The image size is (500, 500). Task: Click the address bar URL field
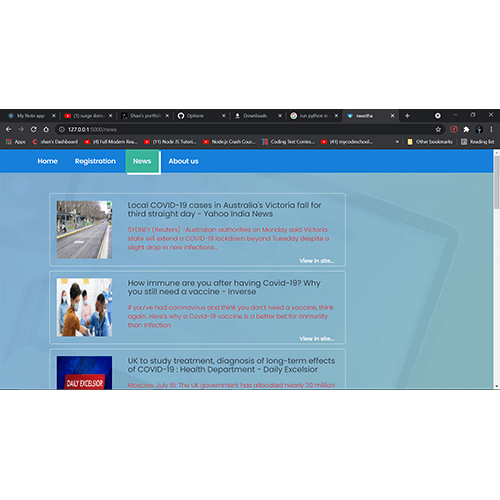click(247, 129)
